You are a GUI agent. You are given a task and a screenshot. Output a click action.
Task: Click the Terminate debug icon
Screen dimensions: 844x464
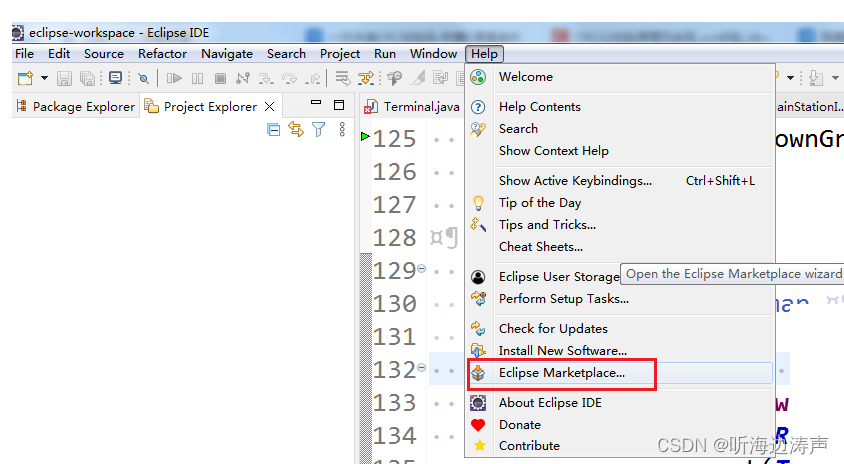pyautogui.click(x=220, y=79)
